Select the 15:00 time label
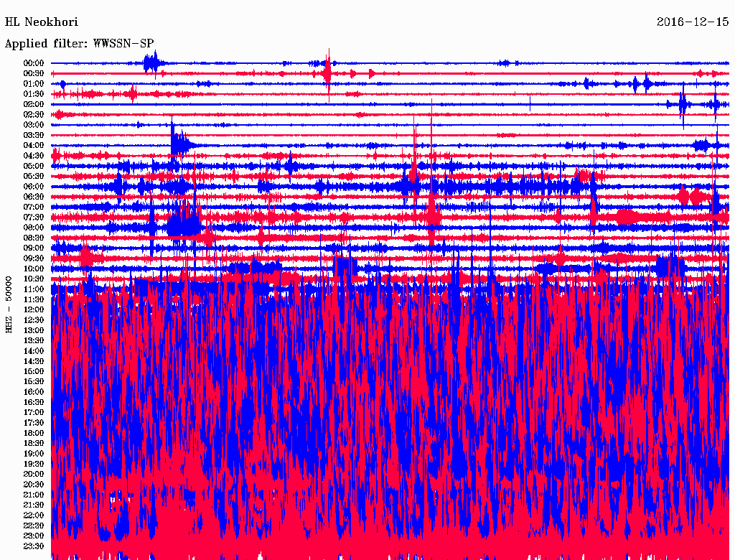The width and height of the screenshot is (735, 560). [x=34, y=371]
